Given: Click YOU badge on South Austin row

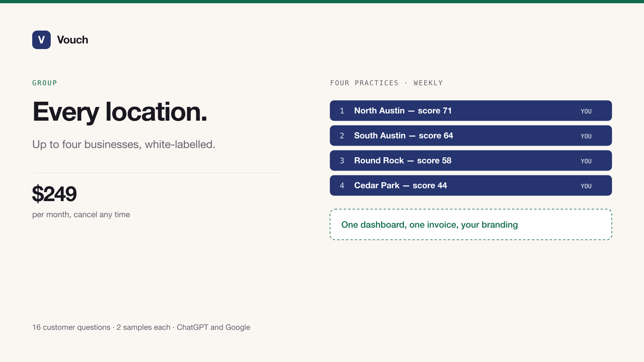Looking at the screenshot, I should coord(586,136).
